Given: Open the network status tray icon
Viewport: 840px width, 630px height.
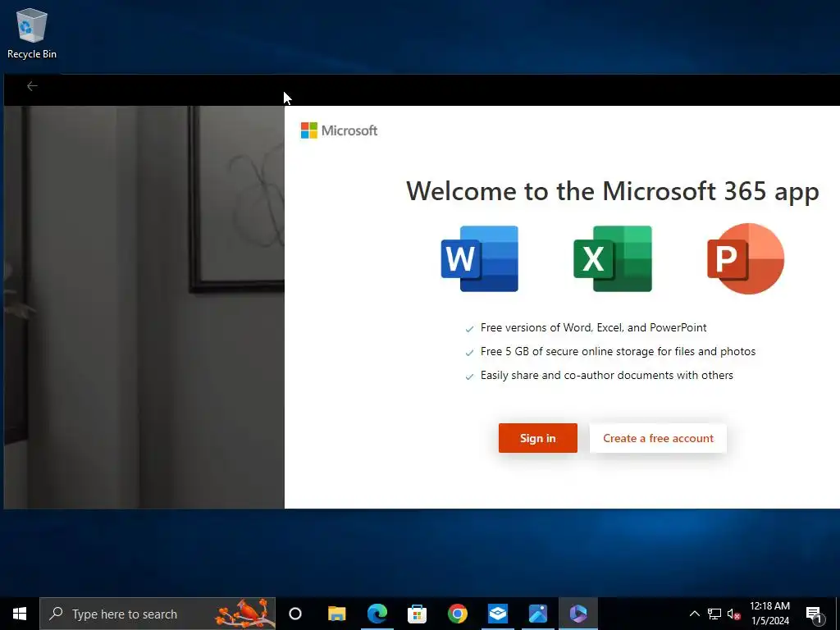Looking at the screenshot, I should (714, 614).
